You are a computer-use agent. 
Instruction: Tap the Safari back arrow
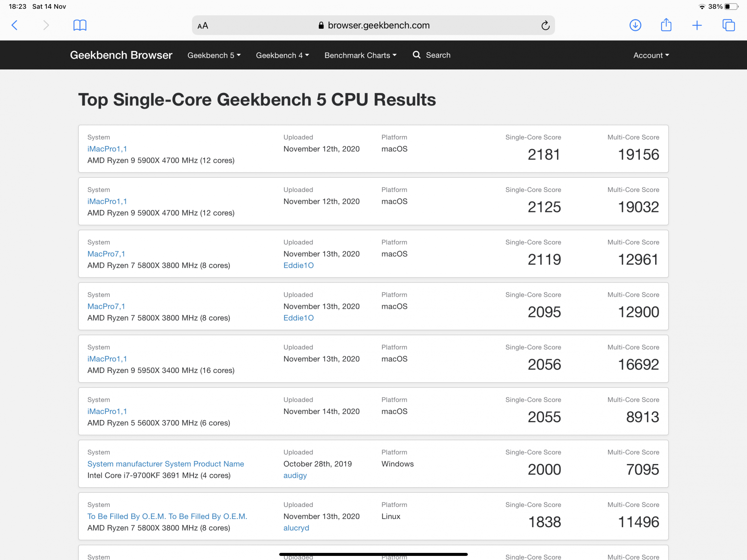tap(15, 25)
